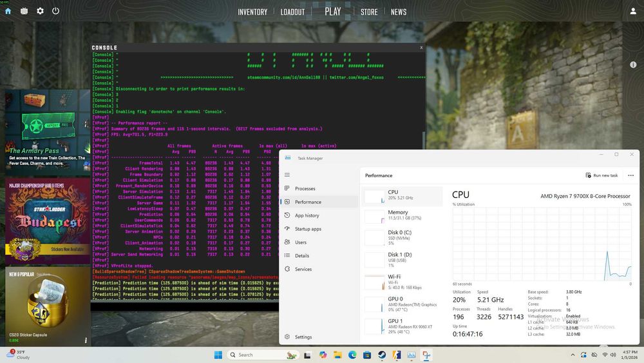Open the STORE tab

point(369,12)
